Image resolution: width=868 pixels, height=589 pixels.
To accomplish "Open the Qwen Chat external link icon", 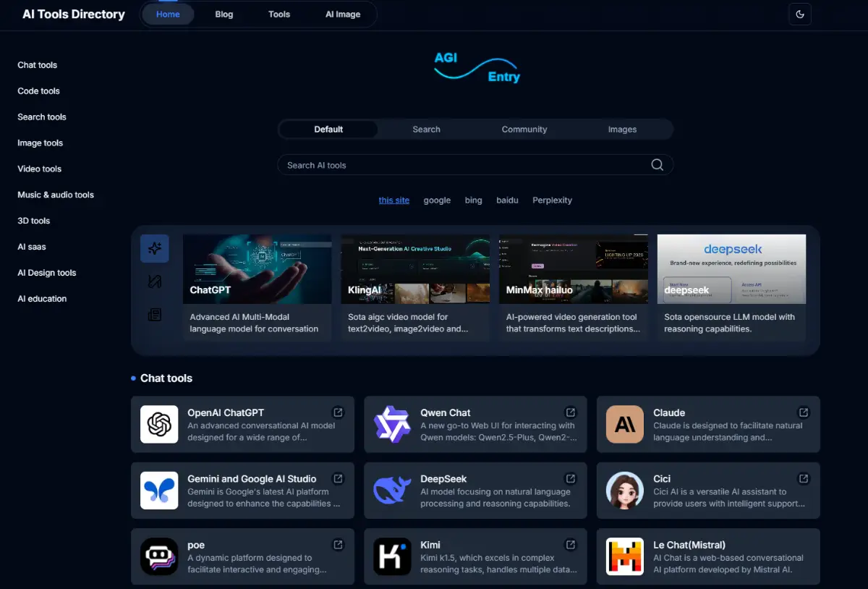I will (571, 412).
